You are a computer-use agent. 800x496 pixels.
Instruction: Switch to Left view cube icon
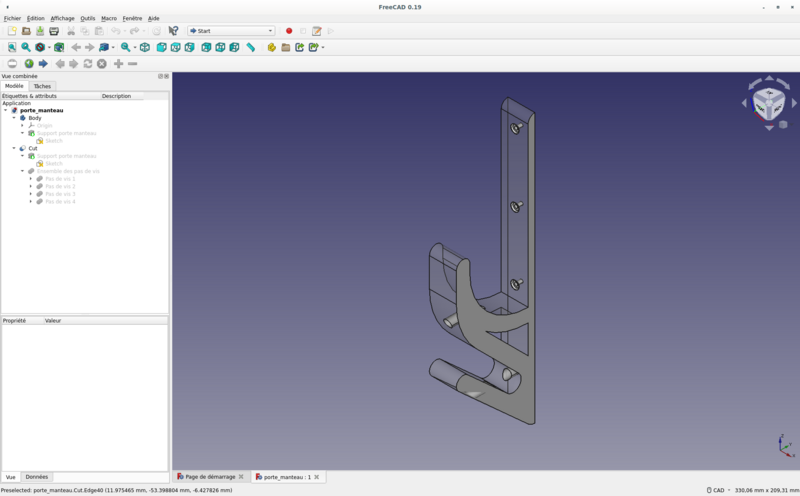pyautogui.click(x=234, y=47)
